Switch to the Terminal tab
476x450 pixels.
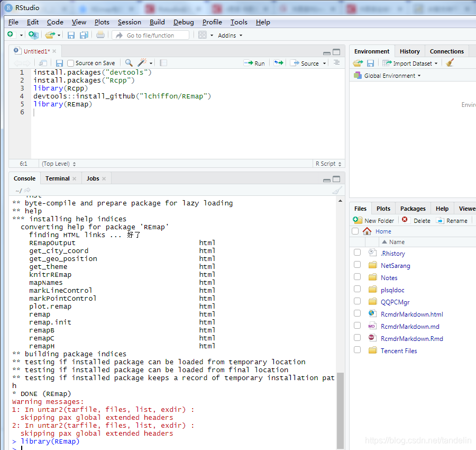tap(57, 178)
